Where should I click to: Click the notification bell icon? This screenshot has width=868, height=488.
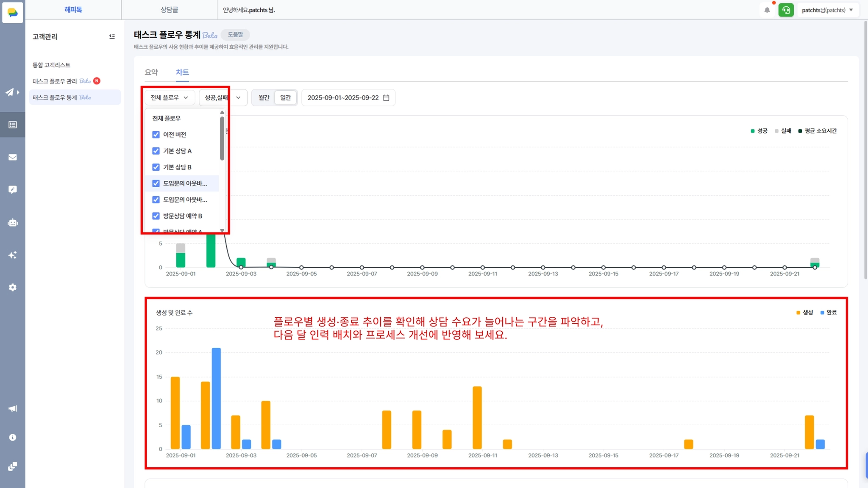[x=767, y=10]
